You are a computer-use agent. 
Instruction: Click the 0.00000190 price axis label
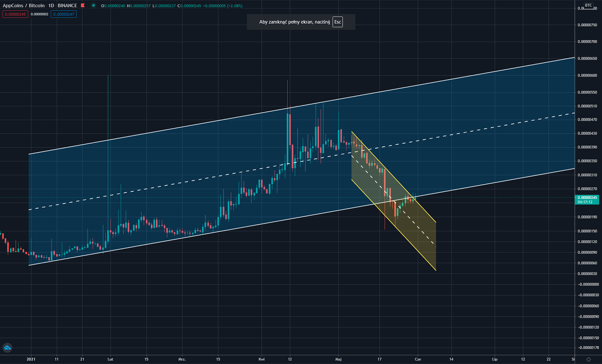tap(586, 217)
